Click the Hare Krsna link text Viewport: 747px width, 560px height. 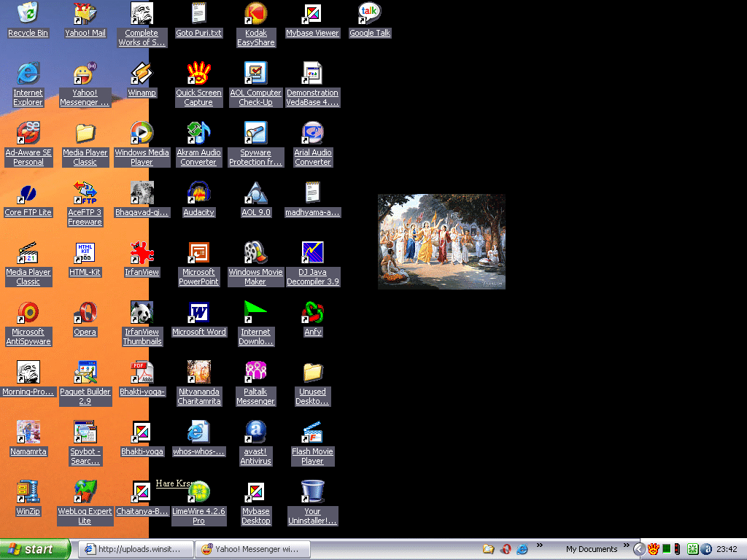[x=172, y=483]
